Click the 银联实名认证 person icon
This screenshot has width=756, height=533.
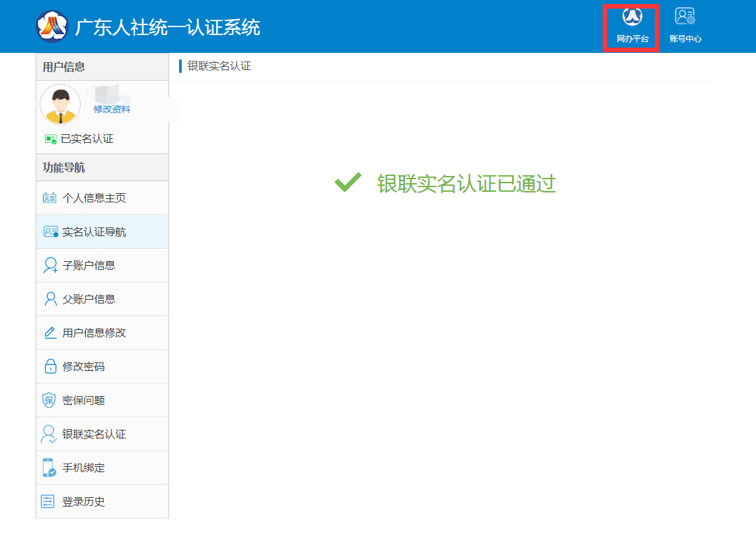50,434
